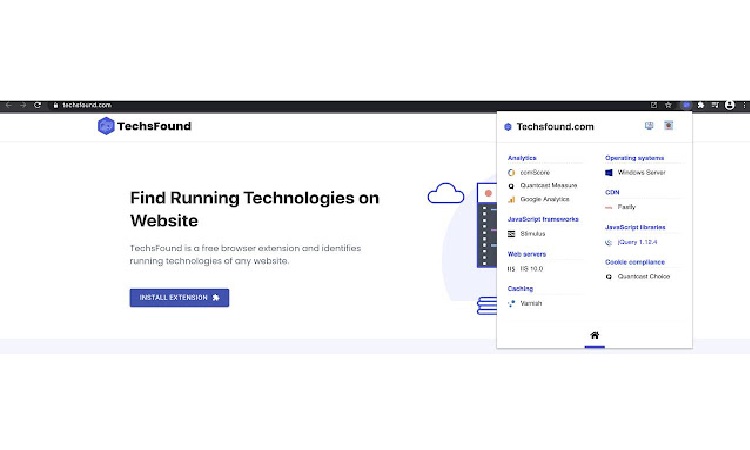The width and height of the screenshot is (750, 450).
Task: Open the share page icon in the address bar
Action: click(x=654, y=105)
